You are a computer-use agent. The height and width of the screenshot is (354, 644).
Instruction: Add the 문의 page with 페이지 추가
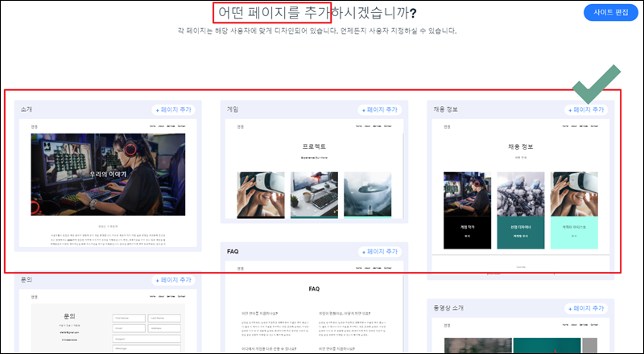pyautogui.click(x=173, y=280)
